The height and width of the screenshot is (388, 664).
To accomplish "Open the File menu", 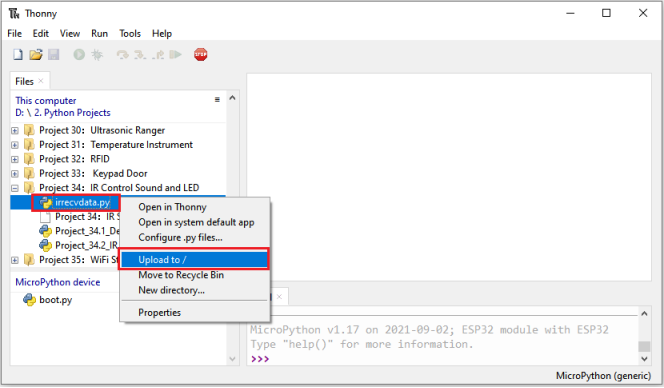I will 14,33.
